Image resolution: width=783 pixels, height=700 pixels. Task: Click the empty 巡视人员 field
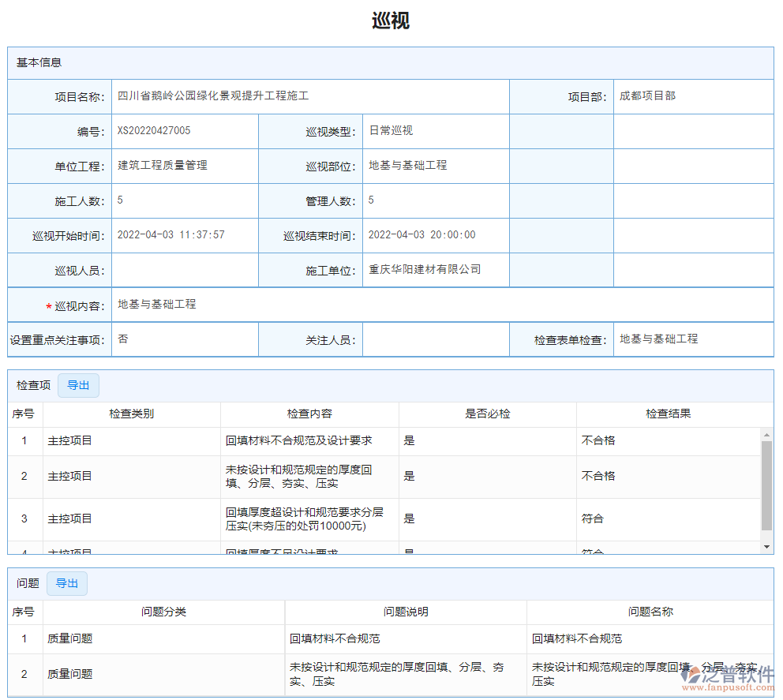185,269
